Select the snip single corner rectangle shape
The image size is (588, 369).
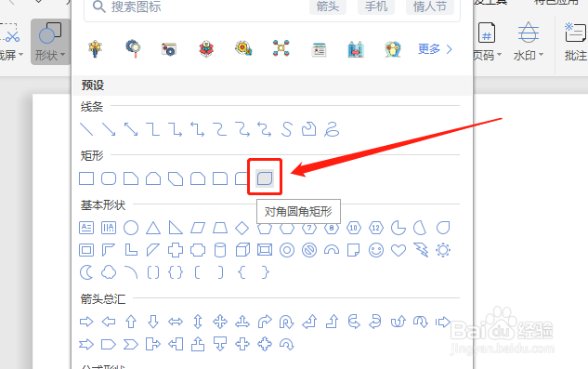[x=131, y=178]
